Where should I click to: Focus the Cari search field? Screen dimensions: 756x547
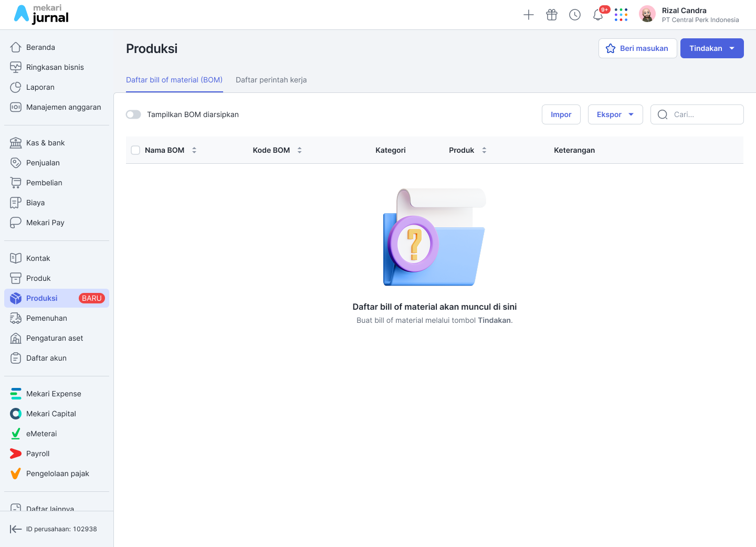tap(697, 114)
